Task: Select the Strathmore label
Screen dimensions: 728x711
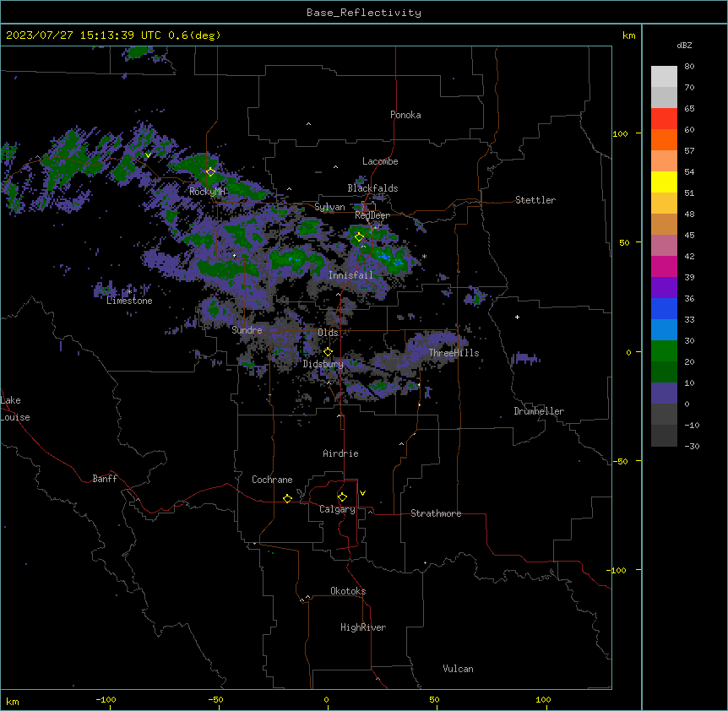Action: 436,513
